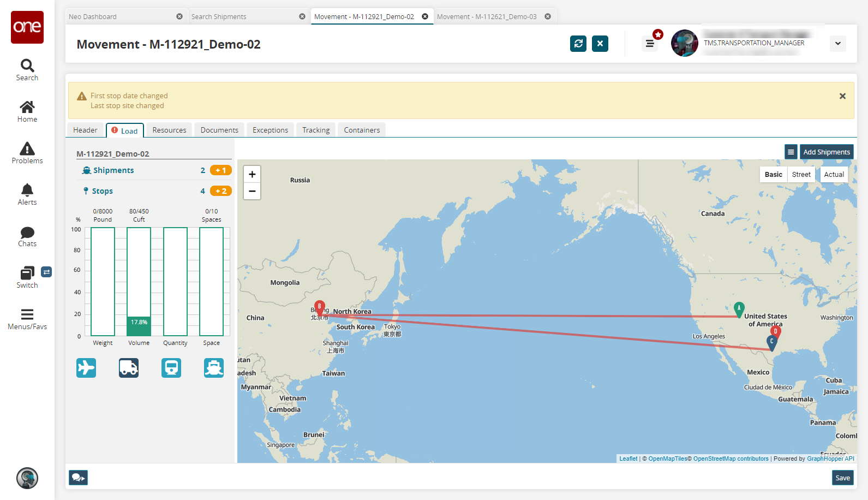Select the airplane transport mode icon

86,368
